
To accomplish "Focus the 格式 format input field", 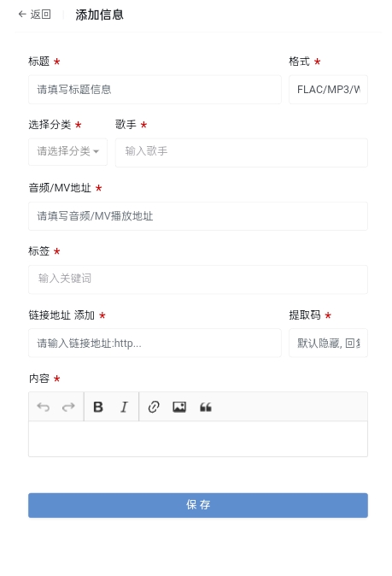I will pyautogui.click(x=328, y=90).
